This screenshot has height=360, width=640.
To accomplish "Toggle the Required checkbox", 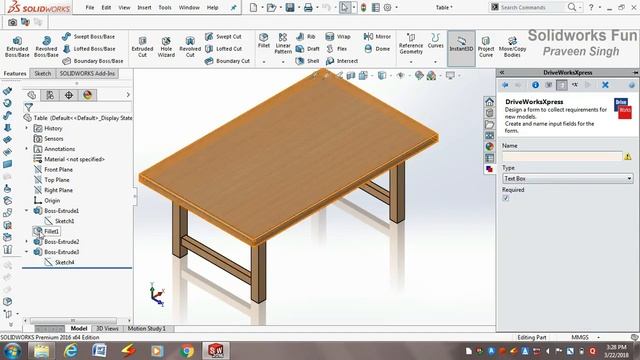I will tap(506, 198).
